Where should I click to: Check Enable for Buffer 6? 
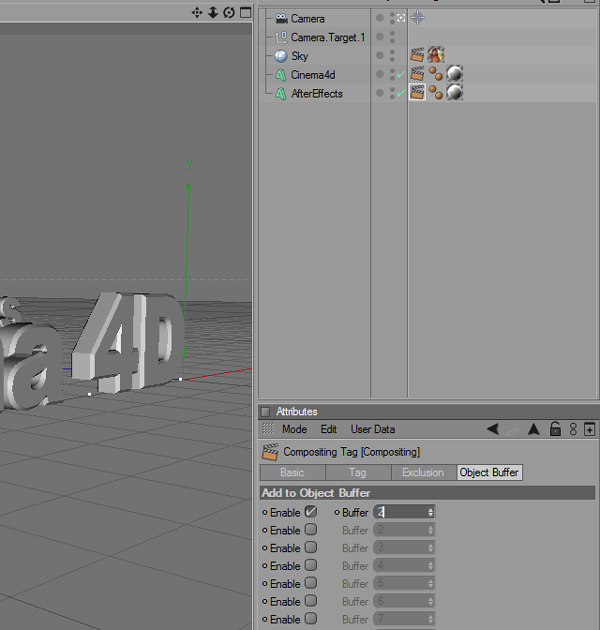[311, 601]
